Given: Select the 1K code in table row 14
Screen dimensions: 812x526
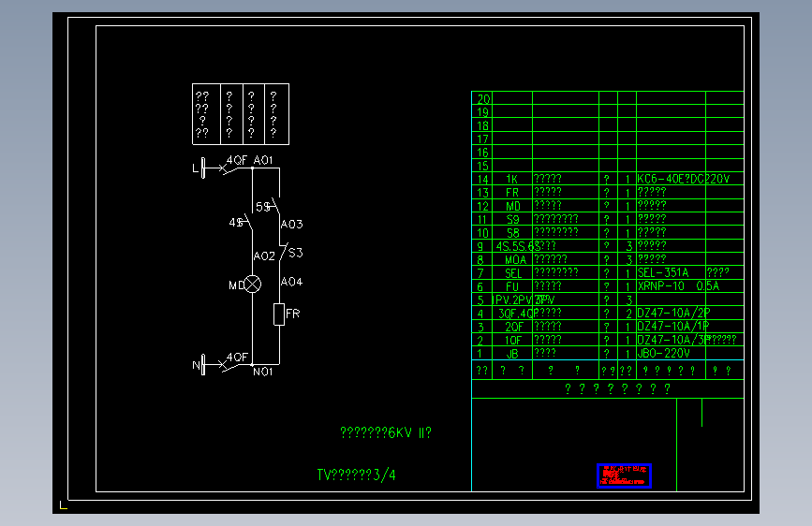Looking at the screenshot, I should (511, 179).
